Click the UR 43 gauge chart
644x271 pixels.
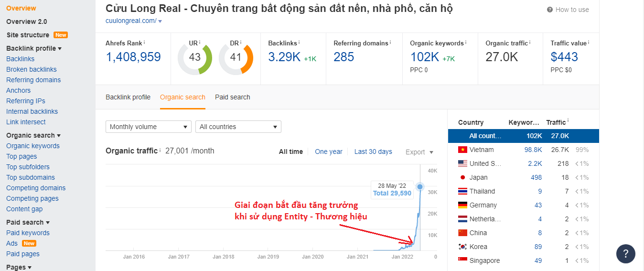point(195,58)
